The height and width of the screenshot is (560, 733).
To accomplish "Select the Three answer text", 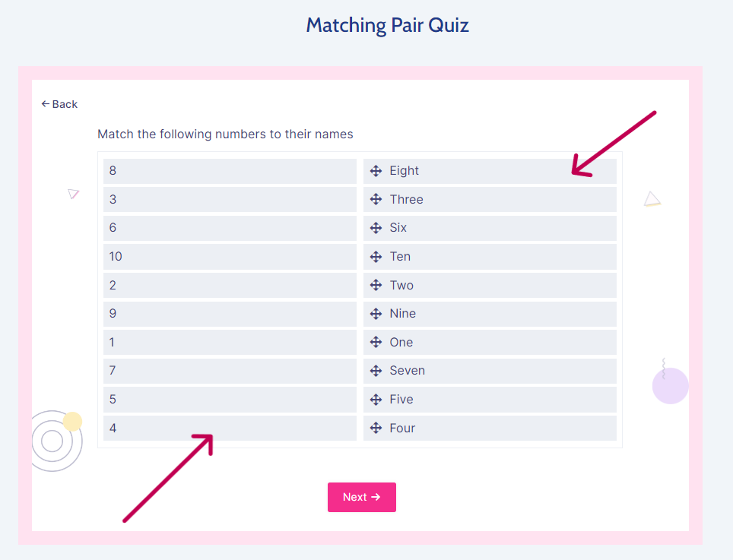I will [406, 199].
